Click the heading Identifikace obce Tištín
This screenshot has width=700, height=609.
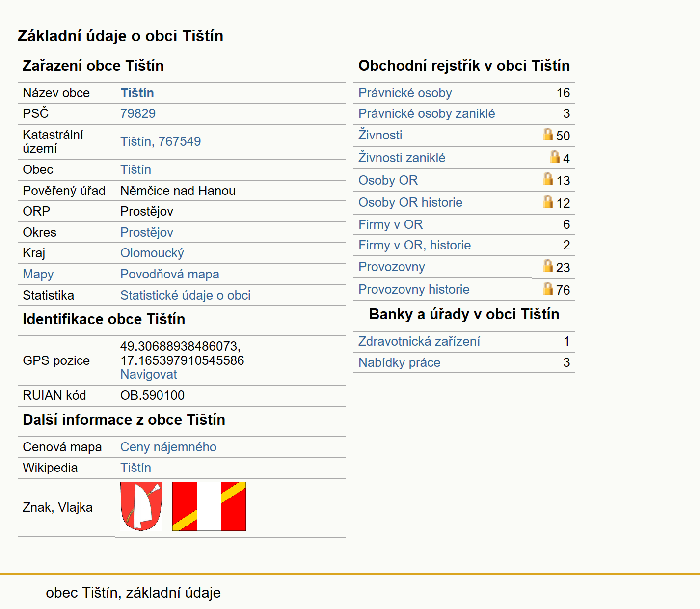coord(104,319)
